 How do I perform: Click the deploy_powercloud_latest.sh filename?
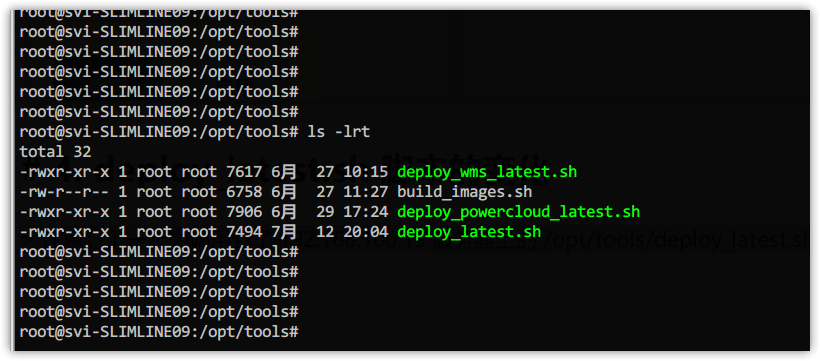(518, 212)
